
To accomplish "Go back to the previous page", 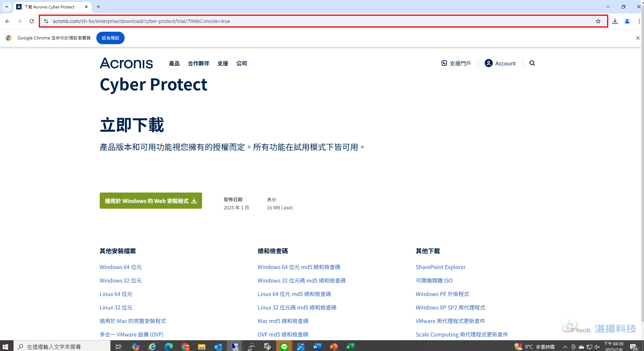I will 7,21.
